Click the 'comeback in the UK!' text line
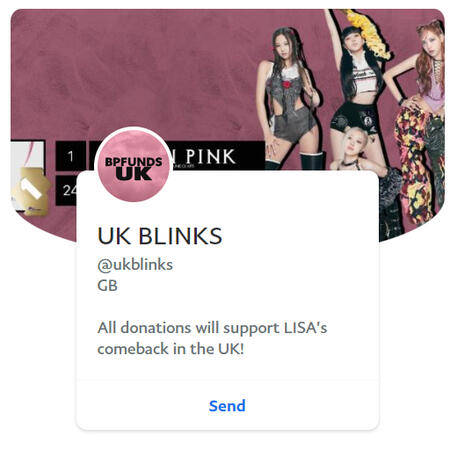 point(171,349)
